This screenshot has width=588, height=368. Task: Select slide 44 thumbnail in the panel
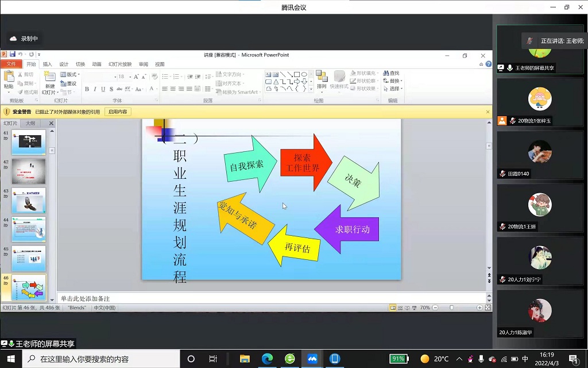(x=28, y=229)
